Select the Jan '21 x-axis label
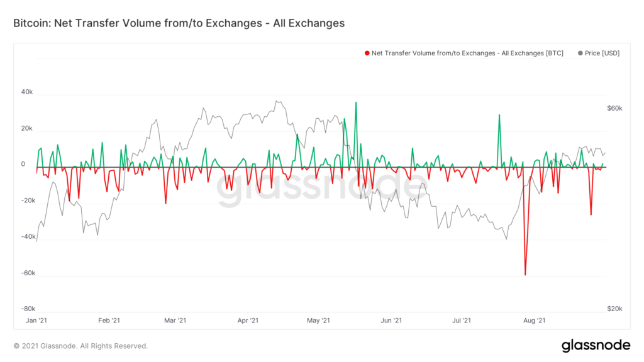This screenshot has width=644, height=362. (36, 321)
